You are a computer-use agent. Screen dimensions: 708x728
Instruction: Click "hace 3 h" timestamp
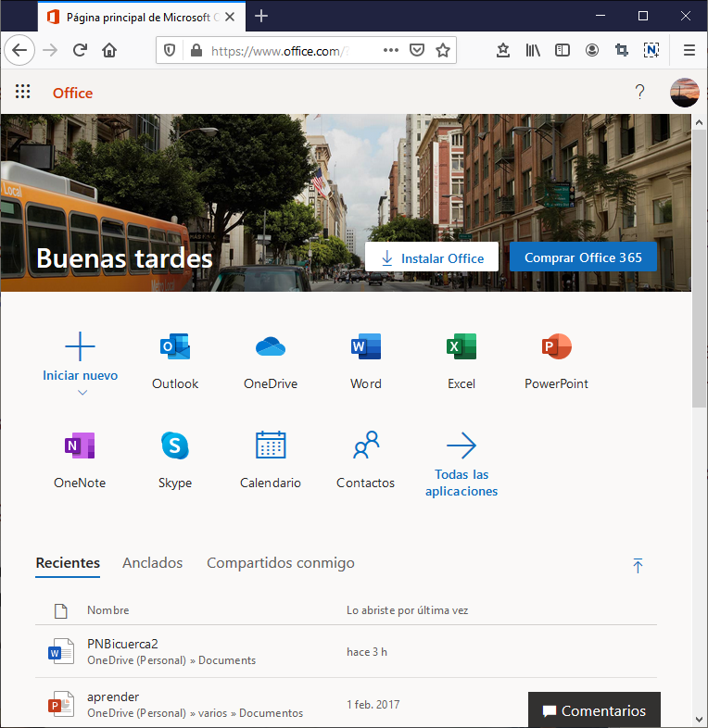point(367,652)
